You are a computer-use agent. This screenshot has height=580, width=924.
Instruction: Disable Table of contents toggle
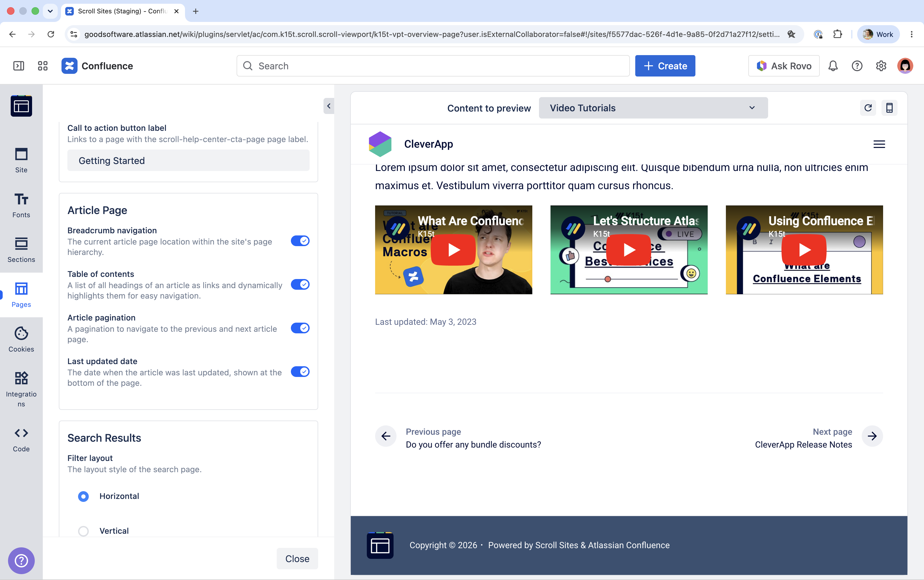300,285
